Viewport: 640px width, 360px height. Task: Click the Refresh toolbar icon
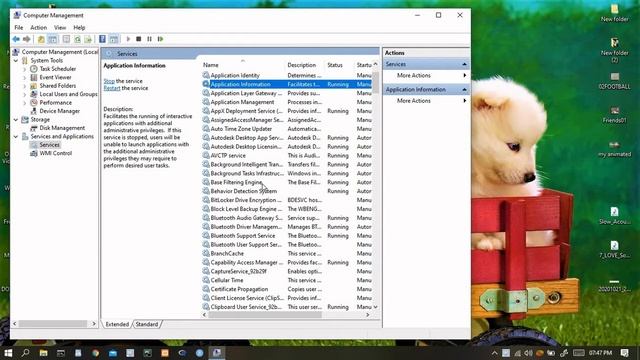[77, 39]
